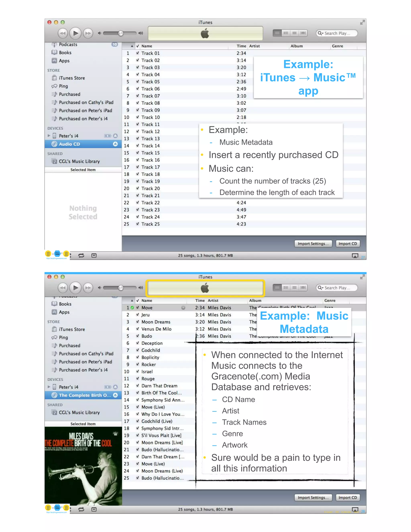Click Import CD in top window
Screen dimensions: 411x532
[x=348, y=244]
